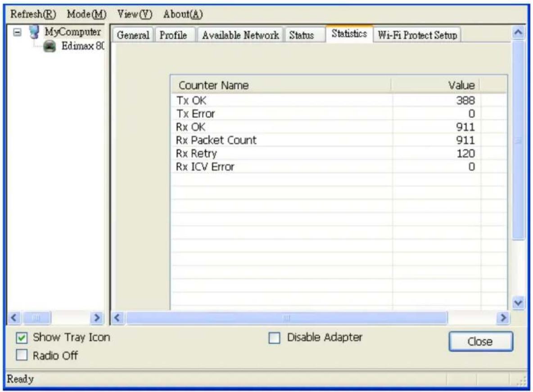Click the main panel horizontal scroll left arrow
Screen dimensions: 533x392
[x=117, y=318]
